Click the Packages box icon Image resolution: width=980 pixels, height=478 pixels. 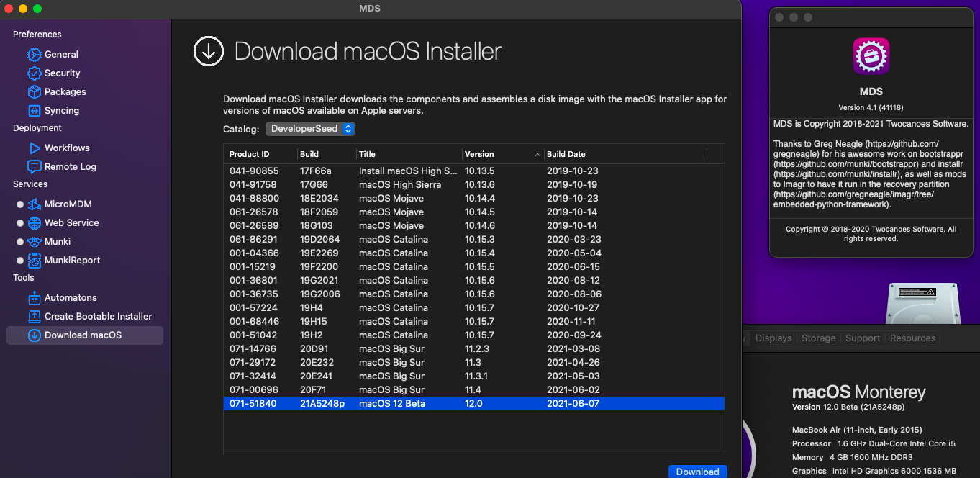tap(34, 91)
